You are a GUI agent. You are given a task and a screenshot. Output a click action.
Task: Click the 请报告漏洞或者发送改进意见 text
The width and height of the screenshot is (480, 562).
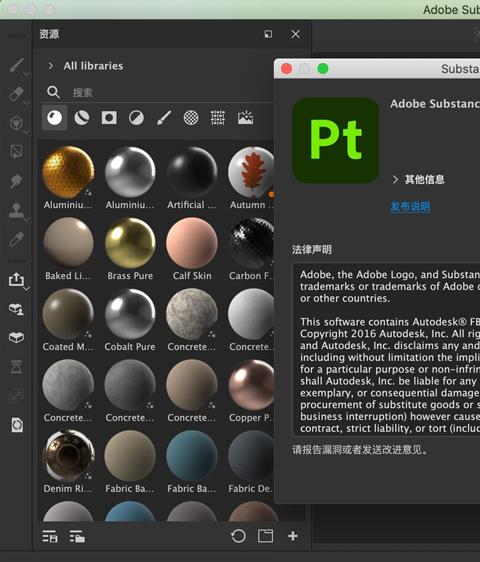click(360, 449)
